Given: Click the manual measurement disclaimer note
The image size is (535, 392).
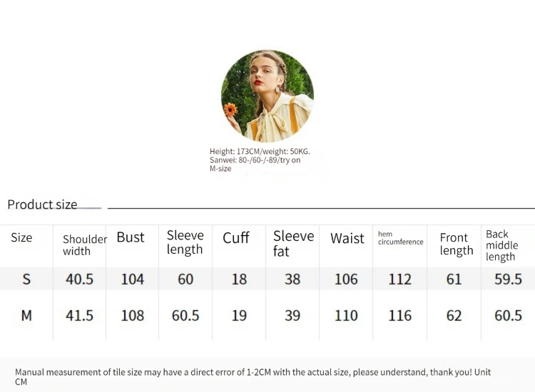Looking at the screenshot, I should [x=253, y=376].
